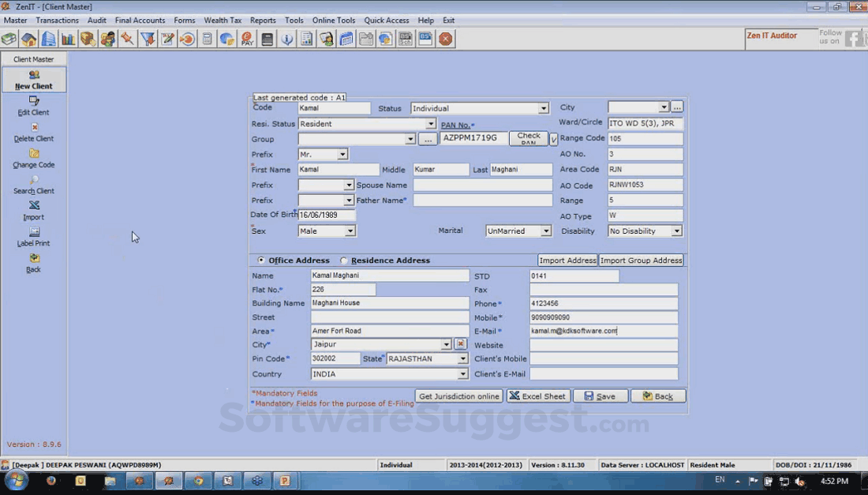Open the Windows Start button
The width and height of the screenshot is (868, 495).
pos(17,481)
